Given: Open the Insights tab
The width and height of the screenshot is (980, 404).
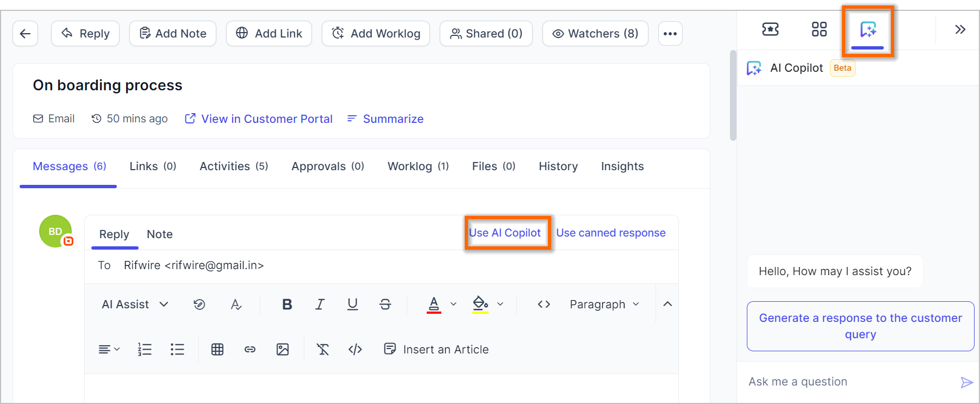Looking at the screenshot, I should [622, 166].
